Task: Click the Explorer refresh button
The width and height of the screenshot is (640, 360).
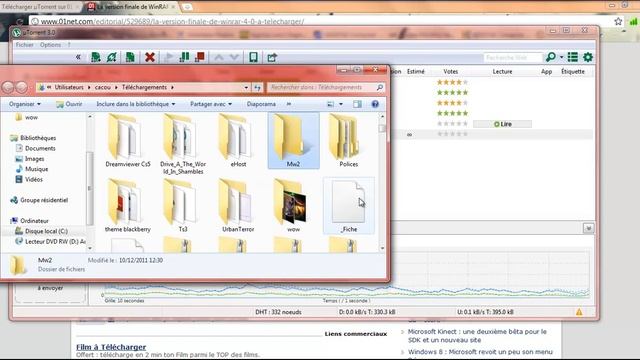Action: coord(257,88)
